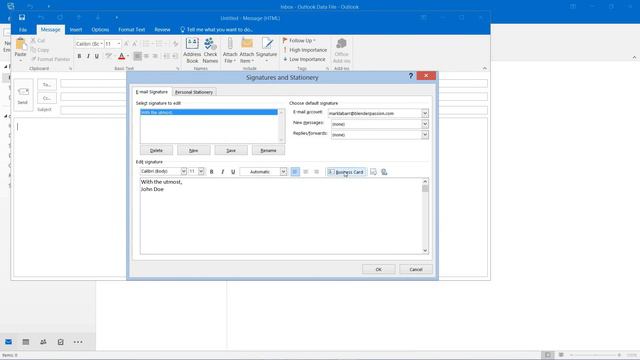Click the ribbon Underline icon
The height and width of the screenshot is (360, 640).
97,56
